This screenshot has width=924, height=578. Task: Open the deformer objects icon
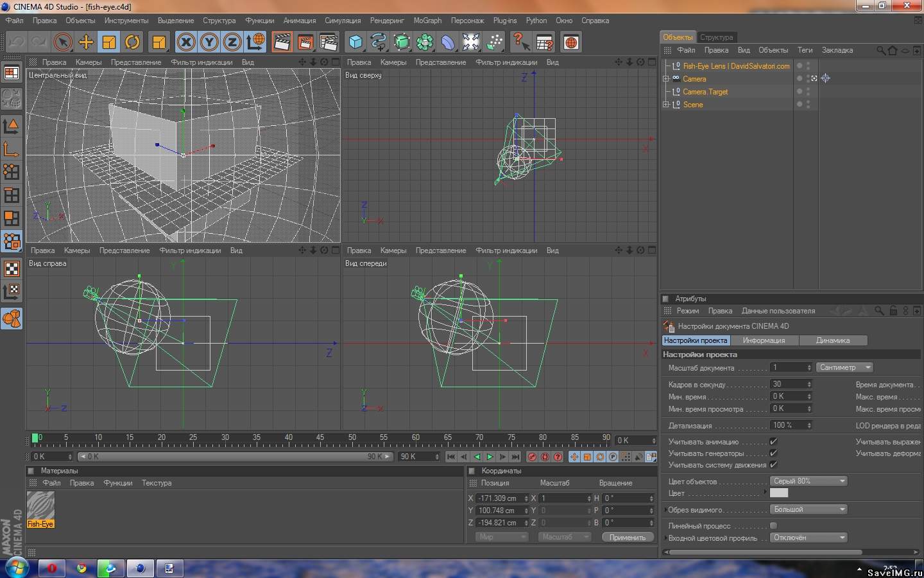(x=448, y=42)
